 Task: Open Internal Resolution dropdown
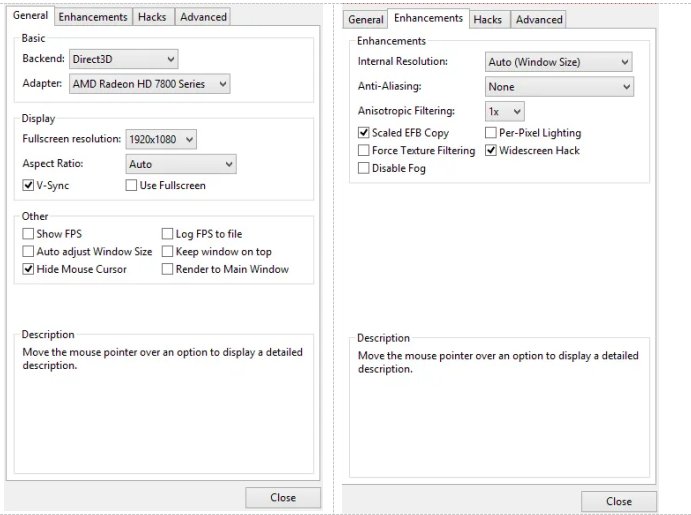pos(558,62)
